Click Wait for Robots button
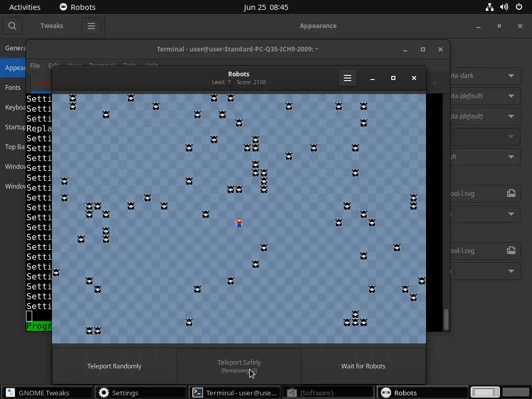Image resolution: width=532 pixels, height=399 pixels. [363, 366]
